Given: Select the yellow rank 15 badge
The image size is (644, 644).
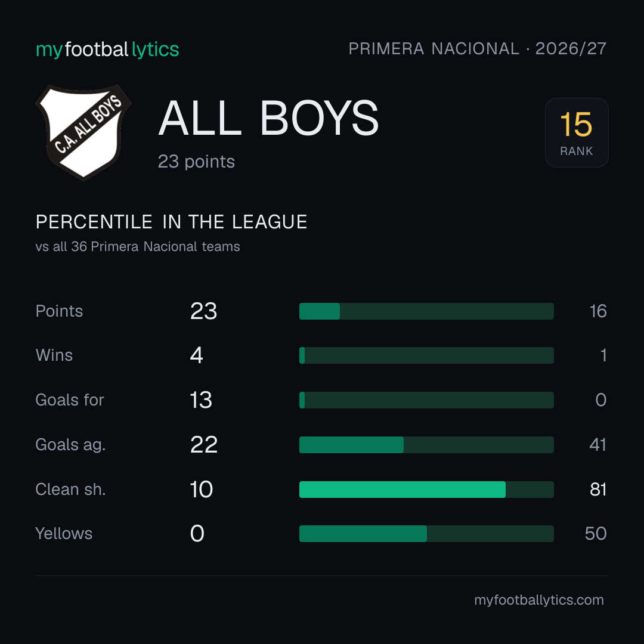Looking at the screenshot, I should (576, 132).
